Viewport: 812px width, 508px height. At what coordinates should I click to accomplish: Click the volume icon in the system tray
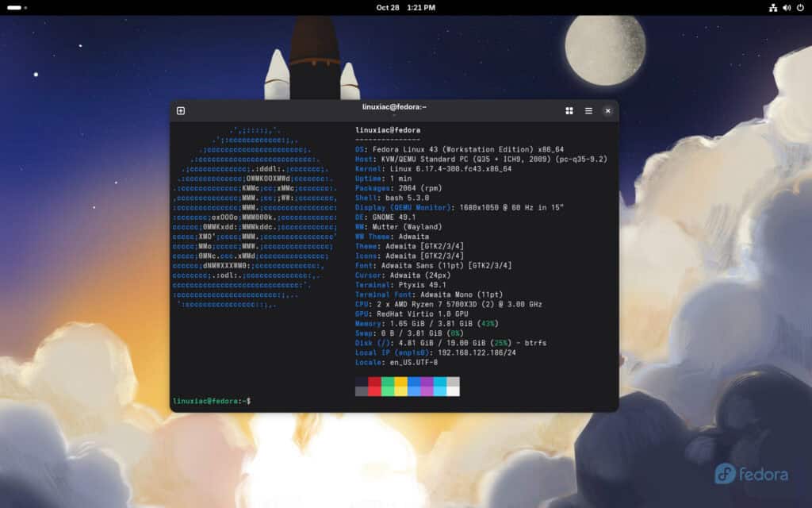click(785, 7)
